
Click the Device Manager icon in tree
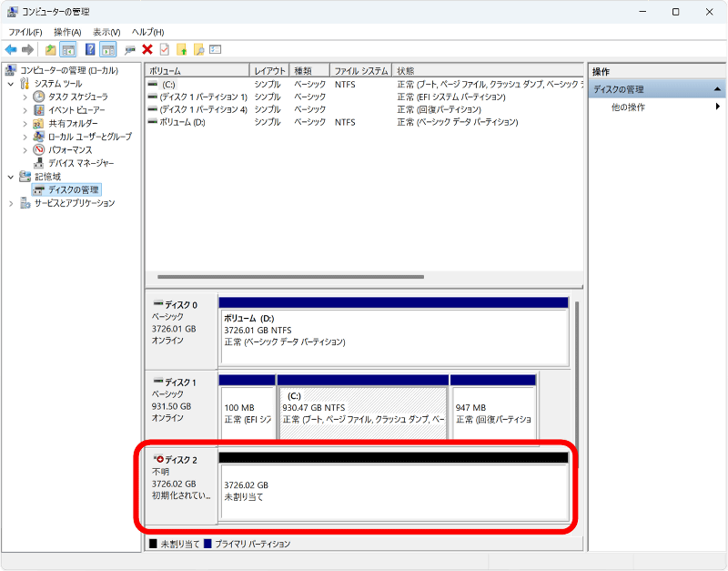point(39,163)
